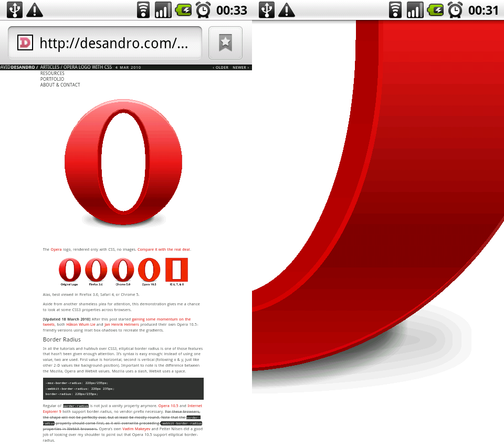
Task: Open the RESOURCES menu item
Action: [x=52, y=73]
